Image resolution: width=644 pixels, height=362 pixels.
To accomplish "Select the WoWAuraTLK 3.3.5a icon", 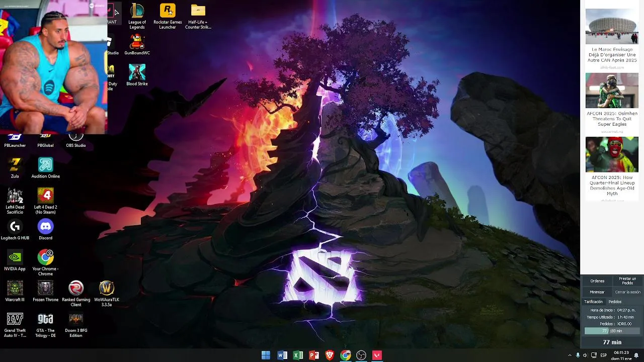I will point(107,294).
